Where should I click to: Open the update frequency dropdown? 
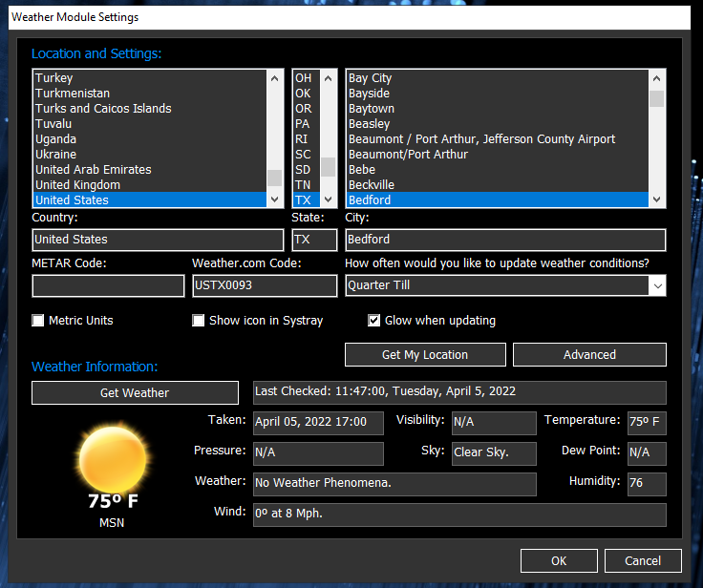656,285
